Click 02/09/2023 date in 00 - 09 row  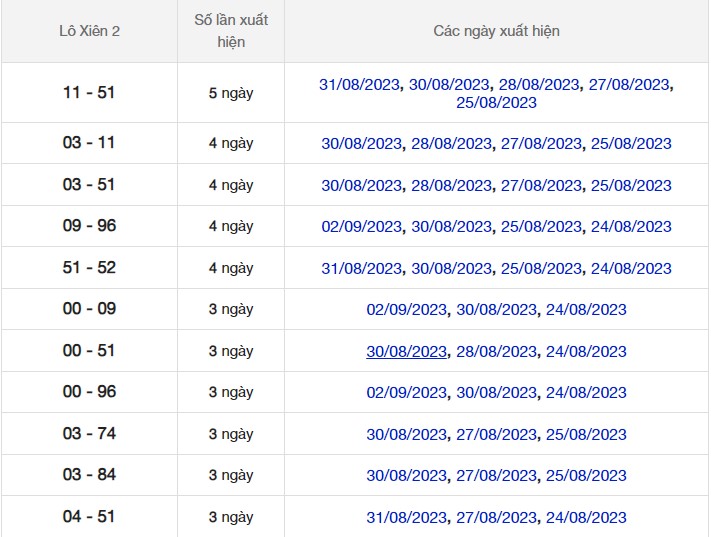tap(407, 310)
